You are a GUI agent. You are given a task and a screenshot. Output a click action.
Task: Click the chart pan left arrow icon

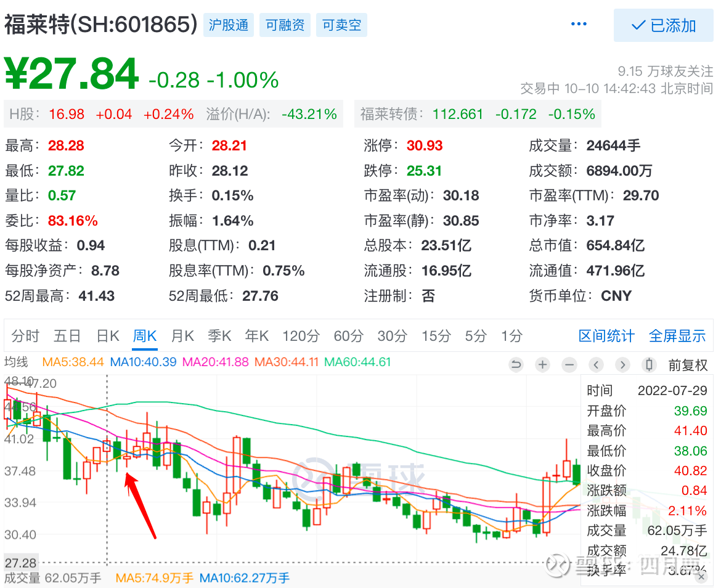click(x=596, y=365)
